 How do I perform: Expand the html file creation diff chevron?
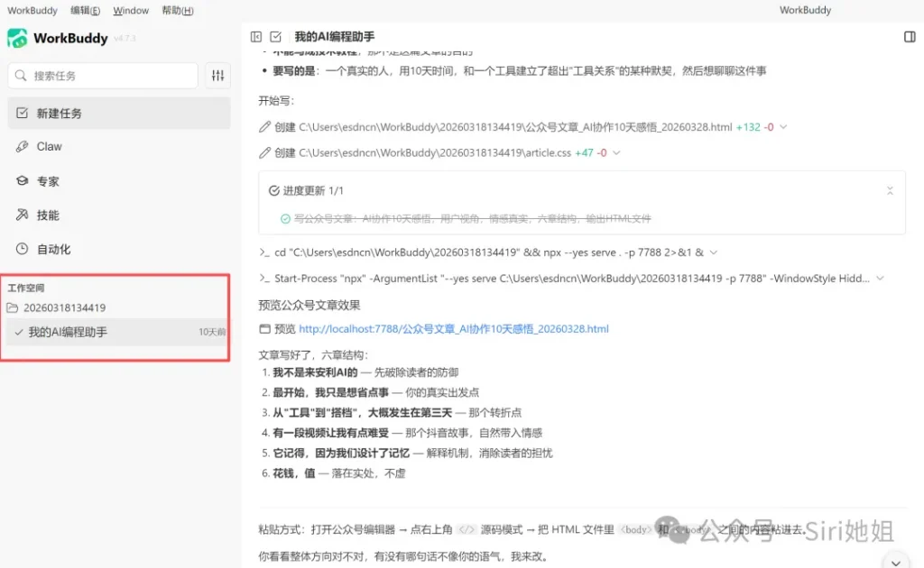(782, 127)
